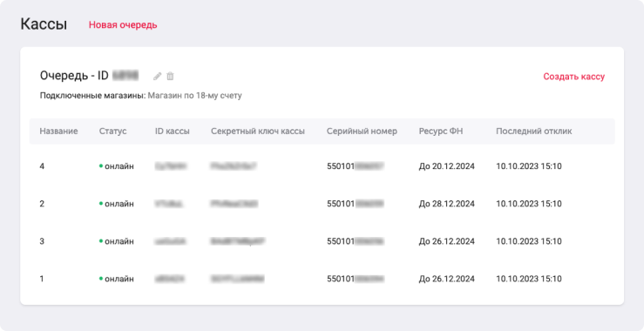This screenshot has height=331, width=644.
Task: Select the Статус column header
Action: [112, 132]
